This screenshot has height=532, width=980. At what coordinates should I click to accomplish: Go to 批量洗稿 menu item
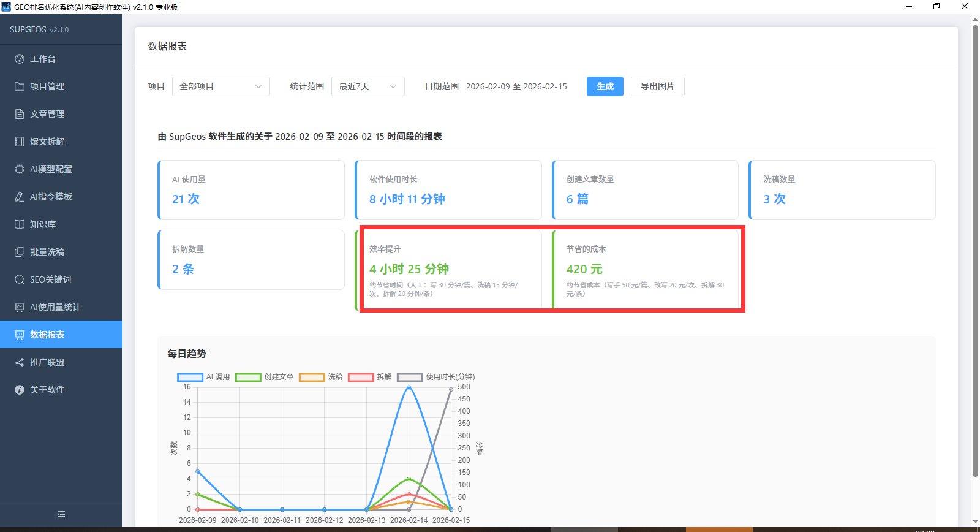[x=47, y=252]
